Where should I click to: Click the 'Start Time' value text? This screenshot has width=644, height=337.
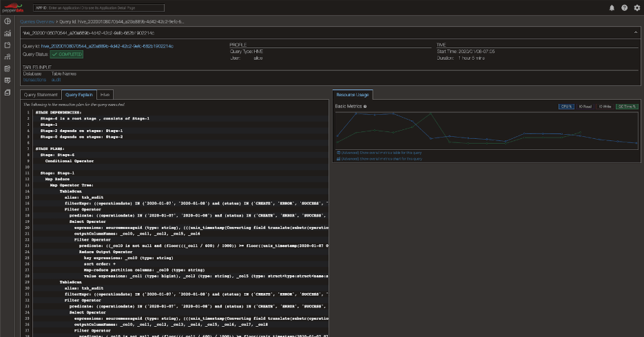pos(477,52)
